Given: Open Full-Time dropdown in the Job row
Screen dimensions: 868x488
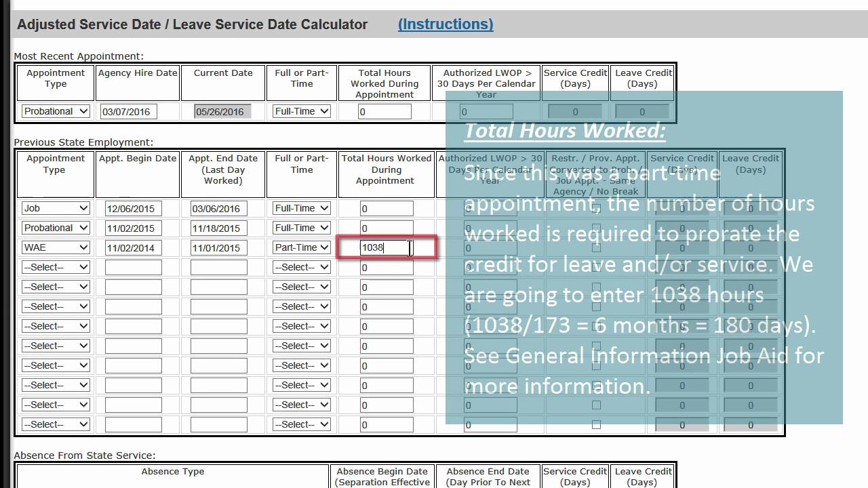Looking at the screenshot, I should tap(302, 208).
